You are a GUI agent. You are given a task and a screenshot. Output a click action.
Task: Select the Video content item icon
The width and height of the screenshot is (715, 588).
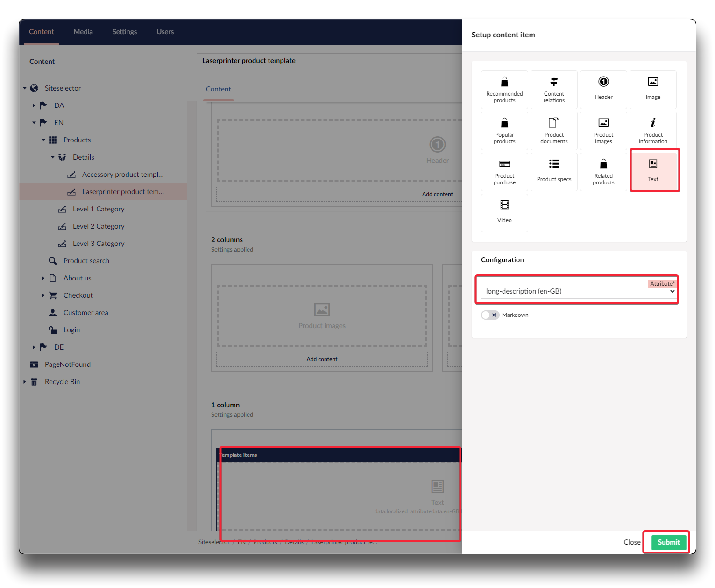click(x=504, y=205)
